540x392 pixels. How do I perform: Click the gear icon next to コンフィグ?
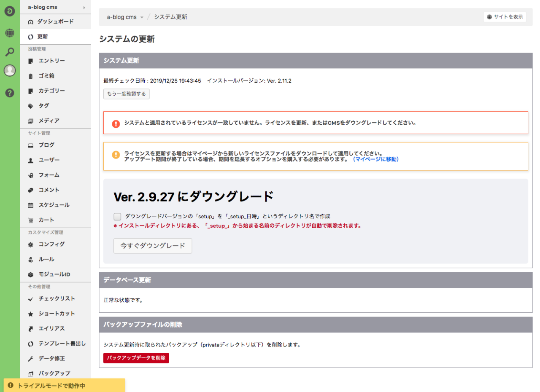[30, 244]
